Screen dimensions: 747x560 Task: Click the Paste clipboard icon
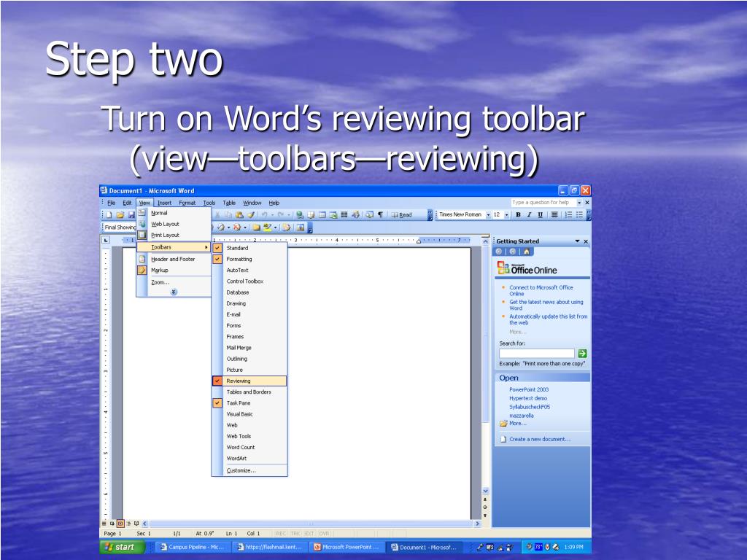239,215
